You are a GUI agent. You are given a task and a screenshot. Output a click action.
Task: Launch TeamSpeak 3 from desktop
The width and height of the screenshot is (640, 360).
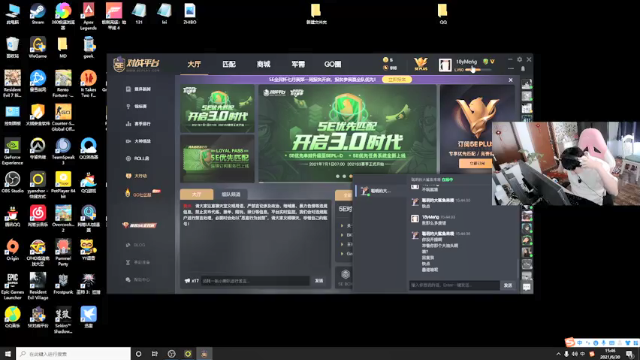click(63, 151)
